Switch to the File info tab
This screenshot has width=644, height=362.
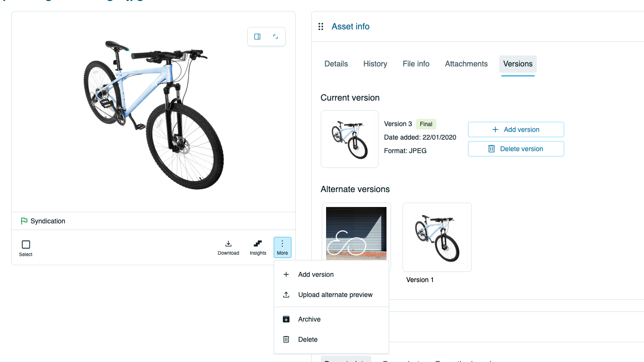pos(416,64)
